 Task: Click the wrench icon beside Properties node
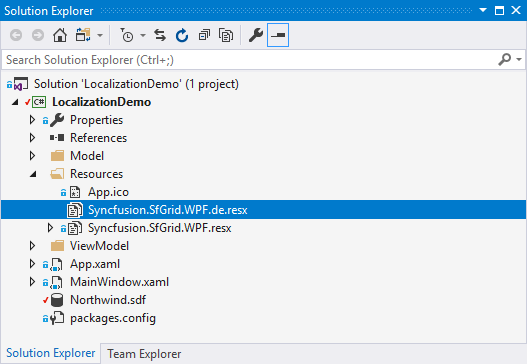tap(57, 120)
